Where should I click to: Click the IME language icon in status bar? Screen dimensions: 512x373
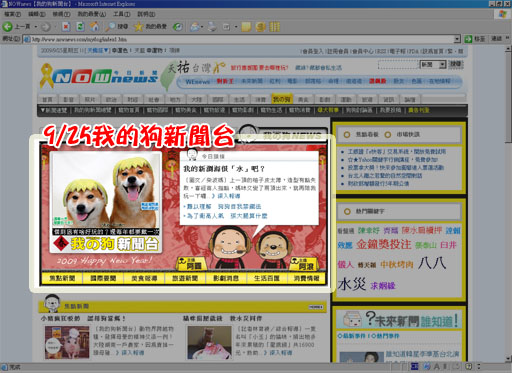414,367
